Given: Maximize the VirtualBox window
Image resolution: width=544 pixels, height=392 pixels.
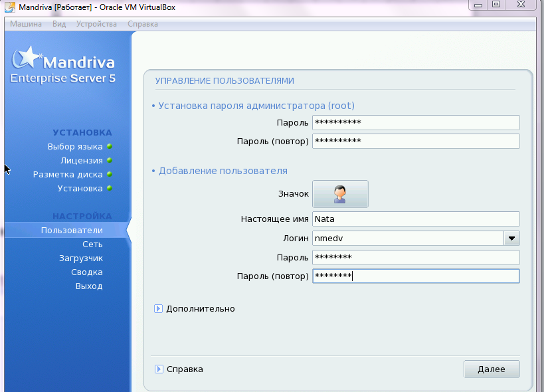Looking at the screenshot, I should (x=496, y=5).
